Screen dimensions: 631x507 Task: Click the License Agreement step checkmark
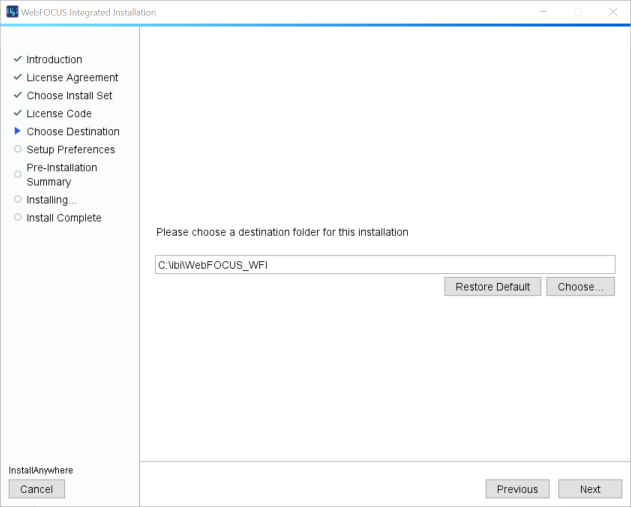(x=17, y=77)
